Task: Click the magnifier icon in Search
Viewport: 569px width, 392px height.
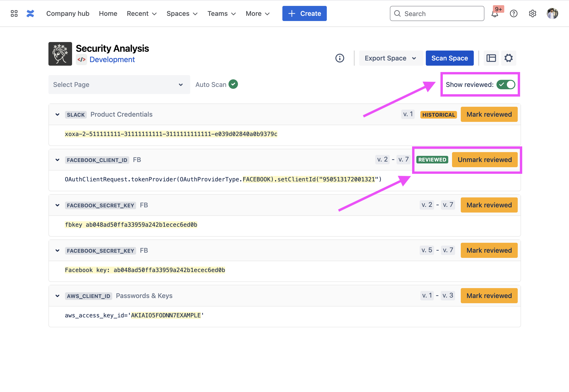Action: (397, 13)
